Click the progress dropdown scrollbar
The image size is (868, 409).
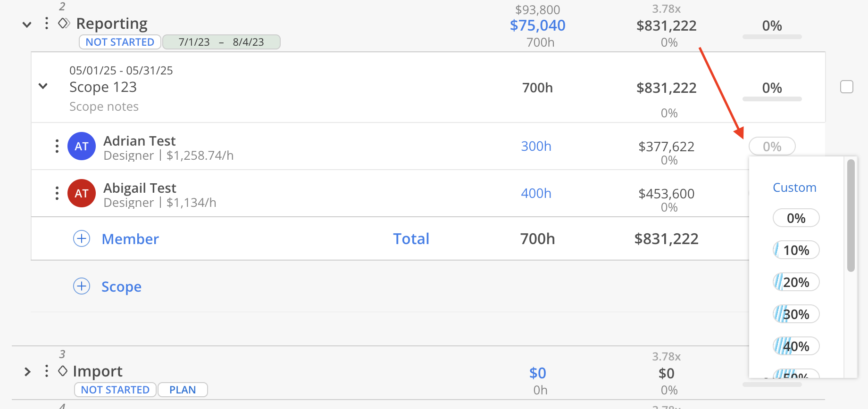coord(851,216)
